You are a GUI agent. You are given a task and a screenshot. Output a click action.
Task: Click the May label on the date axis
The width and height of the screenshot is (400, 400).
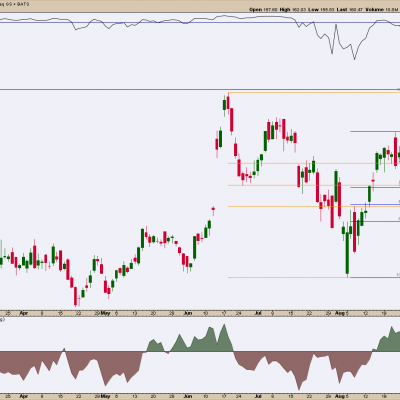tap(106, 313)
